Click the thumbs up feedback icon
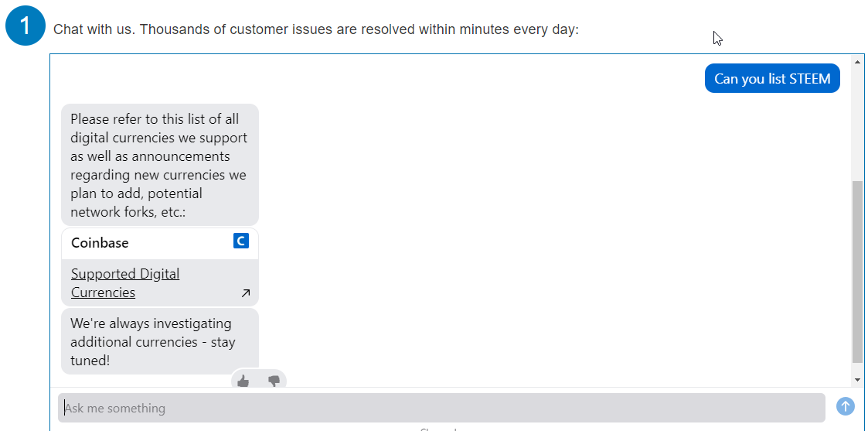 (243, 381)
